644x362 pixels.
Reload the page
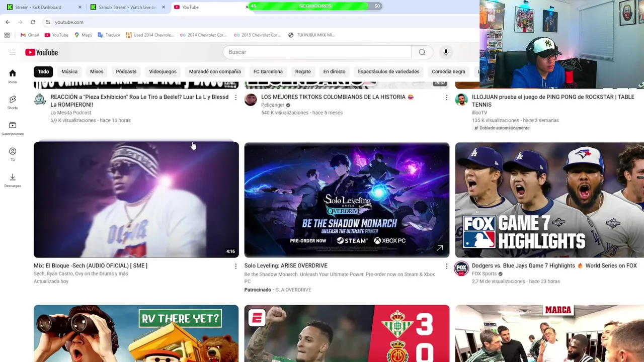point(33,22)
